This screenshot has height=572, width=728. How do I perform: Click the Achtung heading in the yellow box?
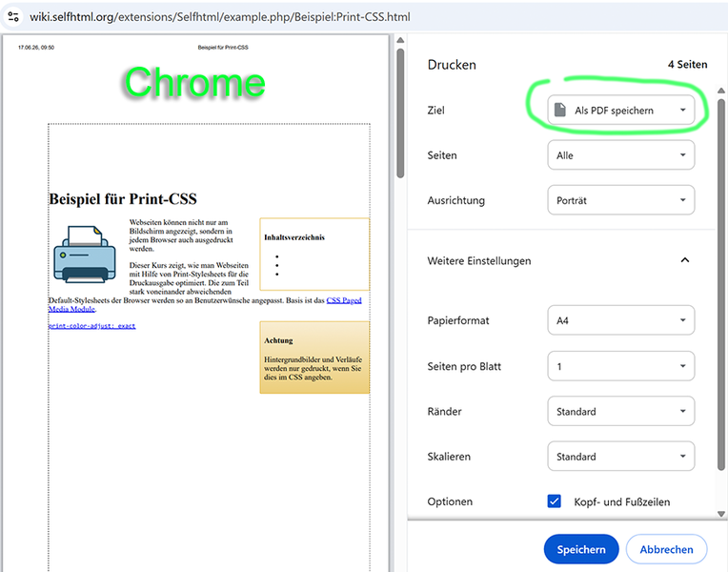click(x=278, y=340)
